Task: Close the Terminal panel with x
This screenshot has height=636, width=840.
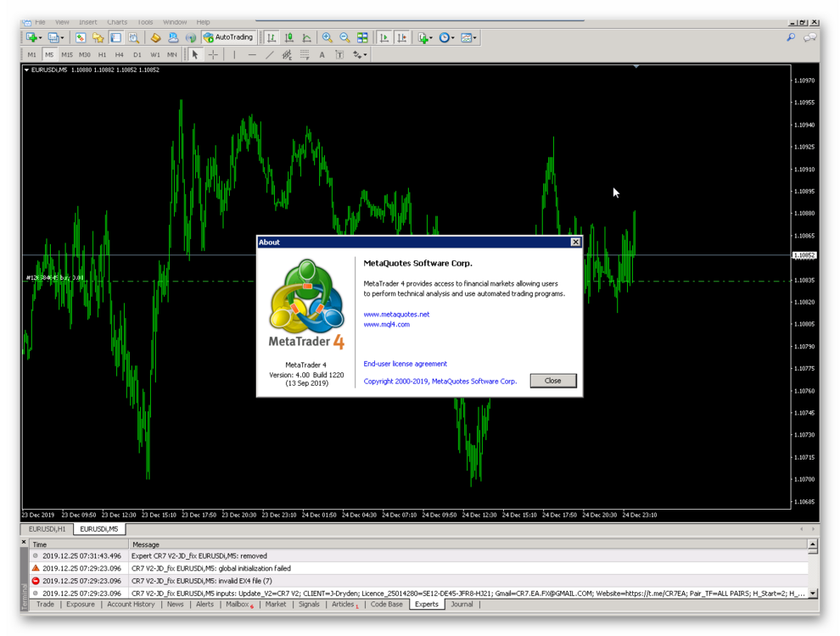Action: [24, 543]
